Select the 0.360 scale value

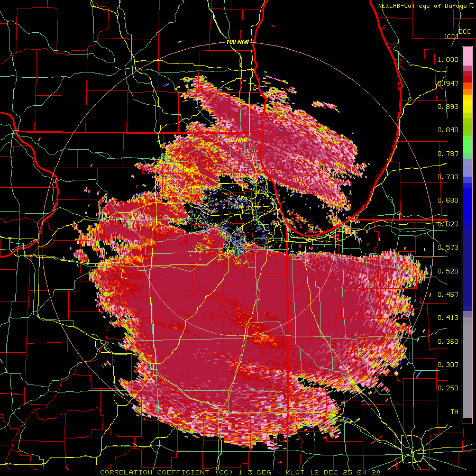click(x=448, y=342)
